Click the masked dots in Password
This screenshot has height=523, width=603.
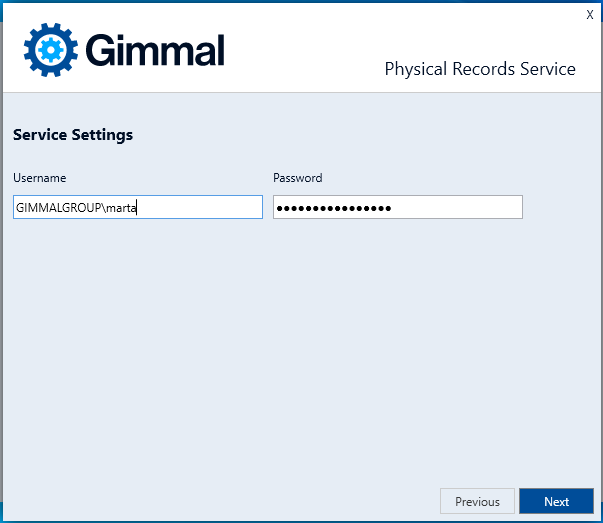click(333, 207)
